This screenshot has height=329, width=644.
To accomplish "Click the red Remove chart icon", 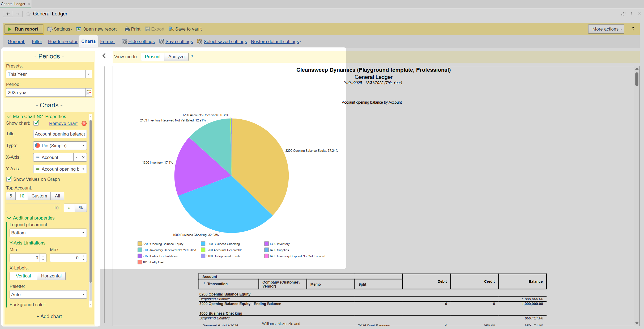I will 84,123.
